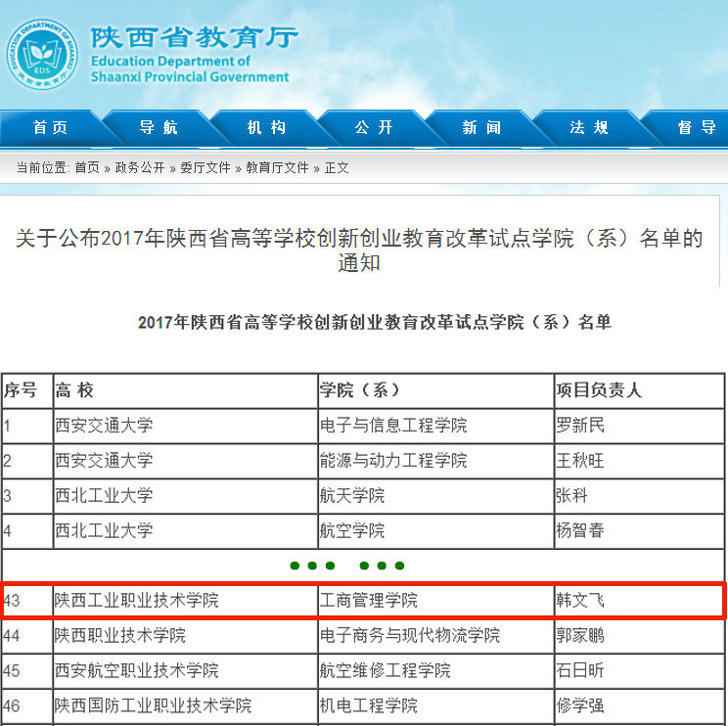Click the 首页 breadcrumb link
This screenshot has height=726, width=728.
[x=87, y=168]
